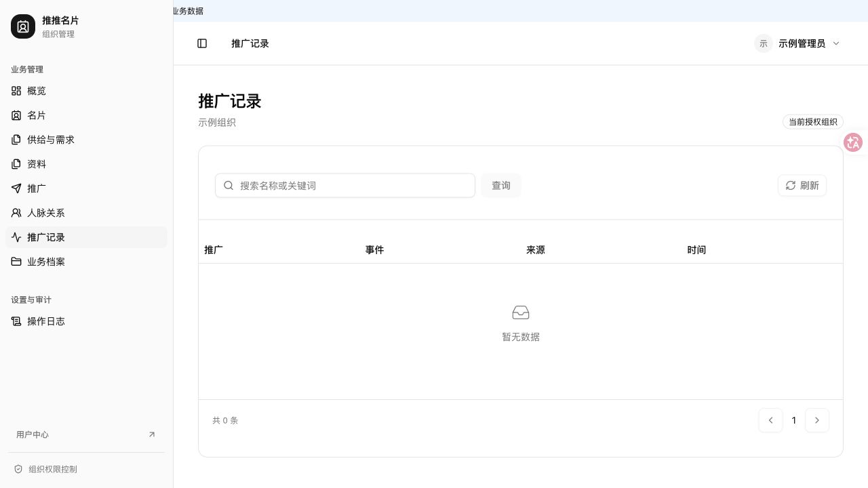Click 组织权限控制 footer text
The height and width of the screenshot is (488, 868).
click(53, 469)
